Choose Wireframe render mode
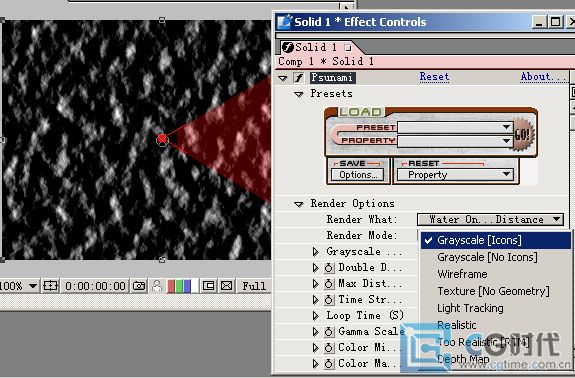This screenshot has height=378, width=575. pos(496,274)
